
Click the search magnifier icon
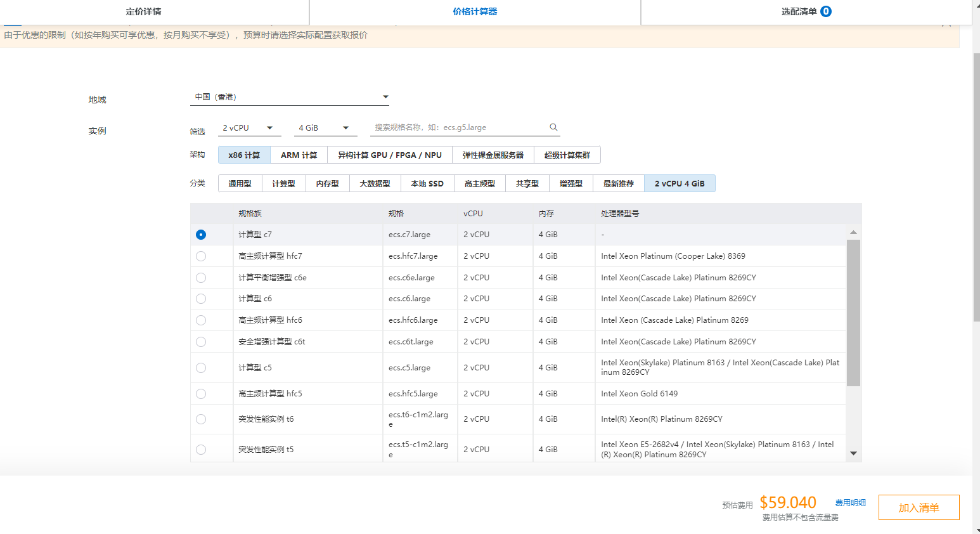pos(553,127)
